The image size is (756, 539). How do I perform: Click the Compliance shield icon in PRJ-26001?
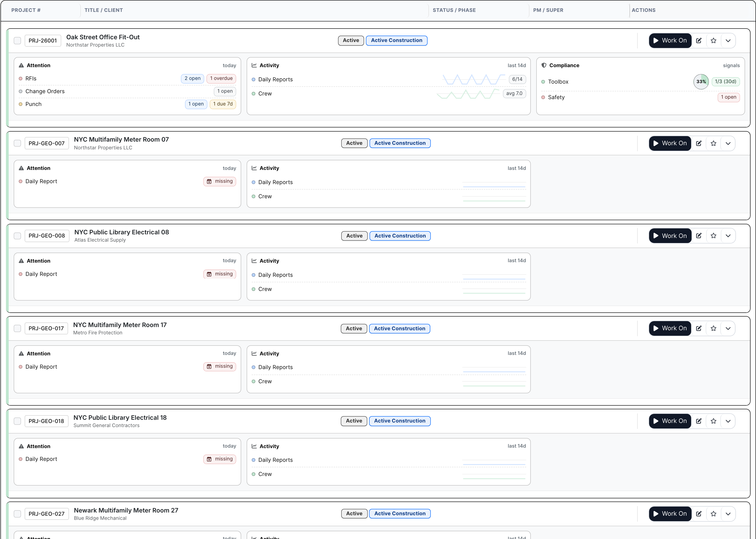(x=544, y=65)
